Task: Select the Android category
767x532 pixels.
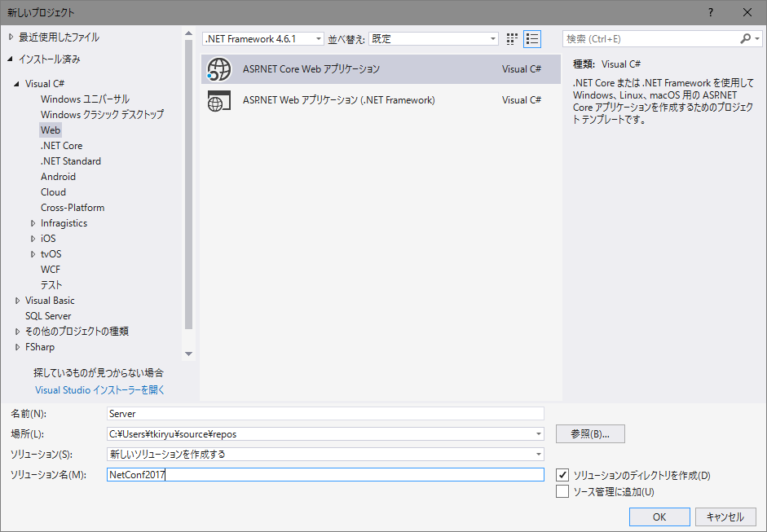Action: point(58,177)
